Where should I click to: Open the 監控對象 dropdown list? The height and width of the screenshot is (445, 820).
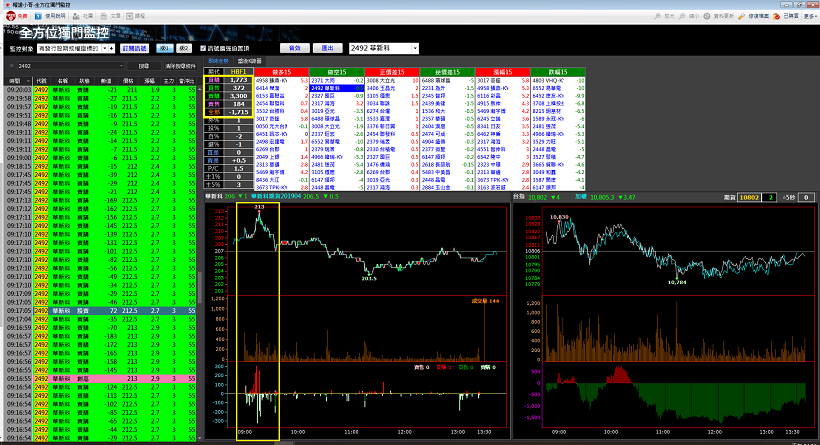pyautogui.click(x=105, y=49)
